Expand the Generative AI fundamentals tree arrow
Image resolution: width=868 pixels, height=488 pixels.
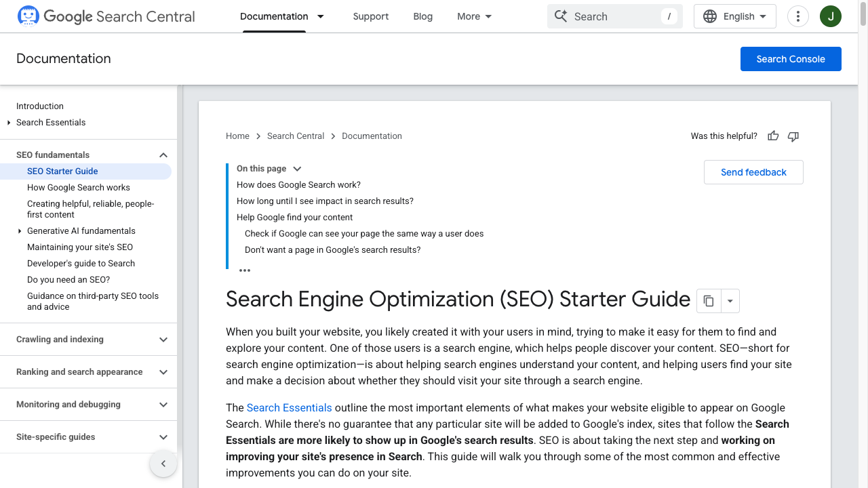20,231
